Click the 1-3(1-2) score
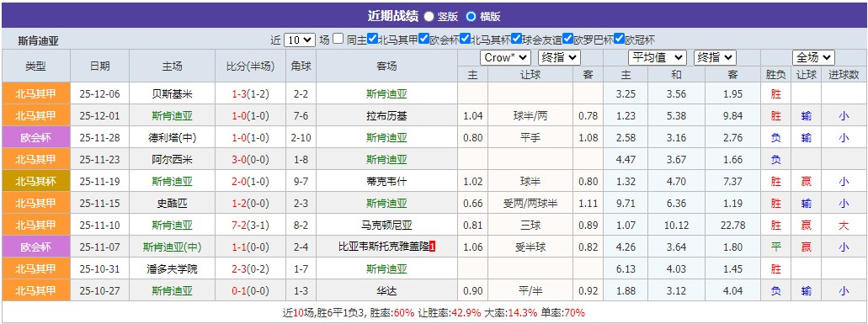This screenshot has width=868, height=324. pos(250,94)
